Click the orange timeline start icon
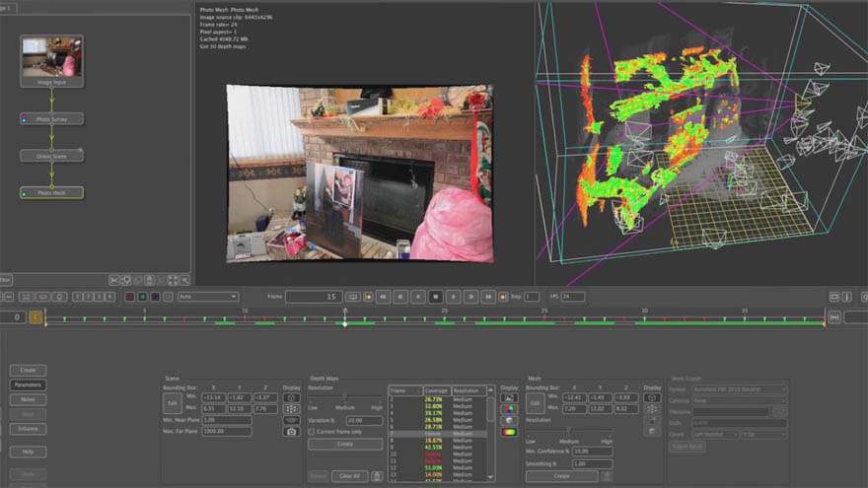This screenshot has height=488, width=868. click(36, 317)
